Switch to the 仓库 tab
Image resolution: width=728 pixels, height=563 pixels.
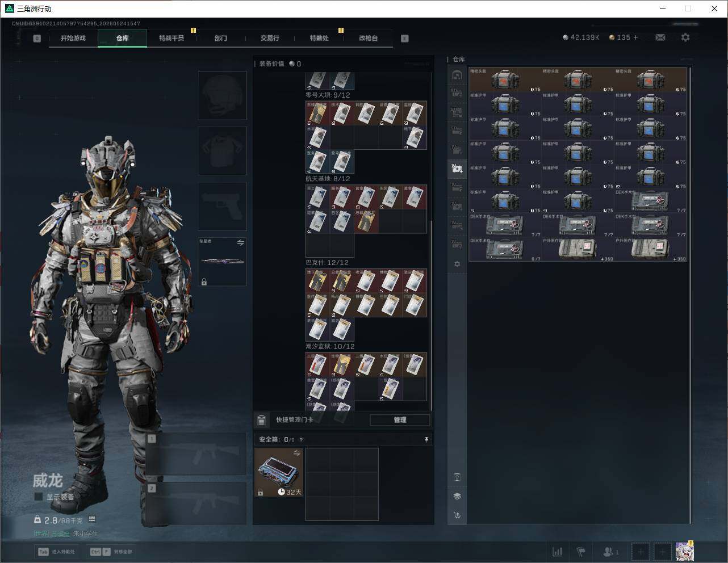(x=123, y=38)
